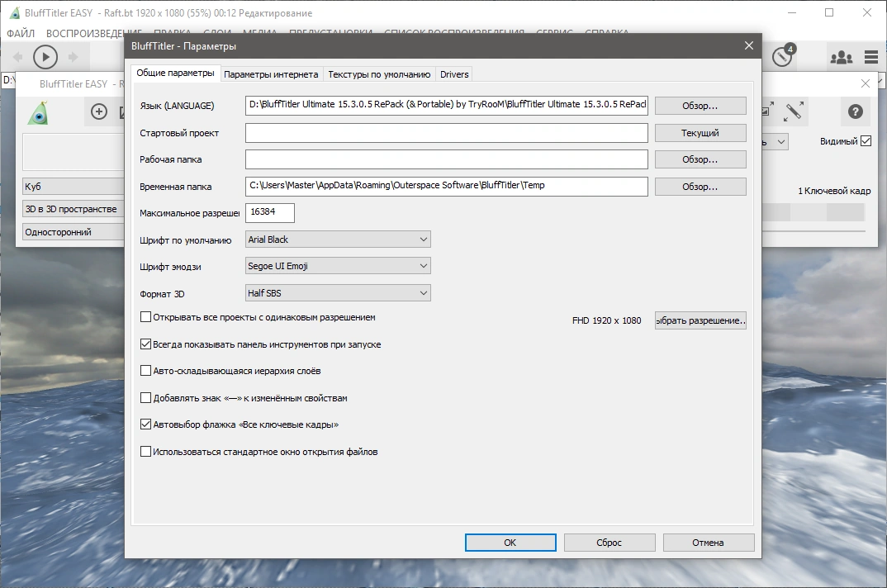Uncheck Всегда показывать панель инструментов при запуске
The image size is (887, 588).
click(x=146, y=344)
